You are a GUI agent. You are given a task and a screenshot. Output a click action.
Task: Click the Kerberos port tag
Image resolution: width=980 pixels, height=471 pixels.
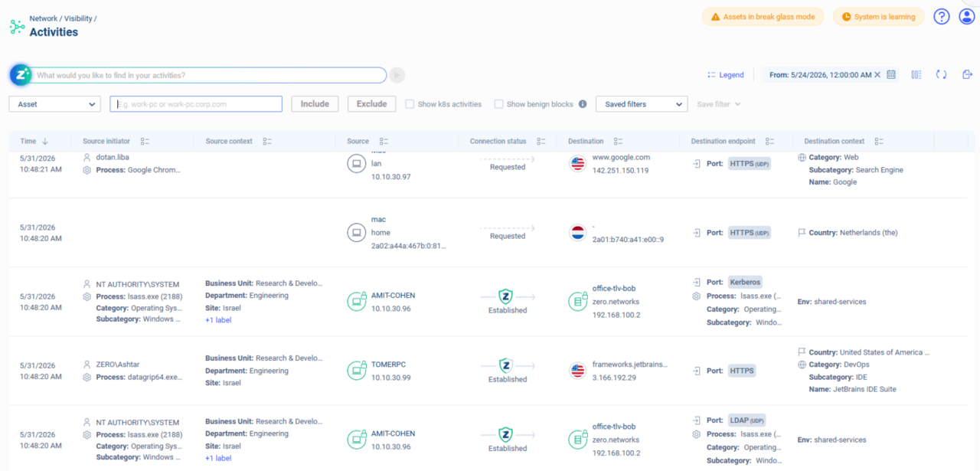coord(745,282)
